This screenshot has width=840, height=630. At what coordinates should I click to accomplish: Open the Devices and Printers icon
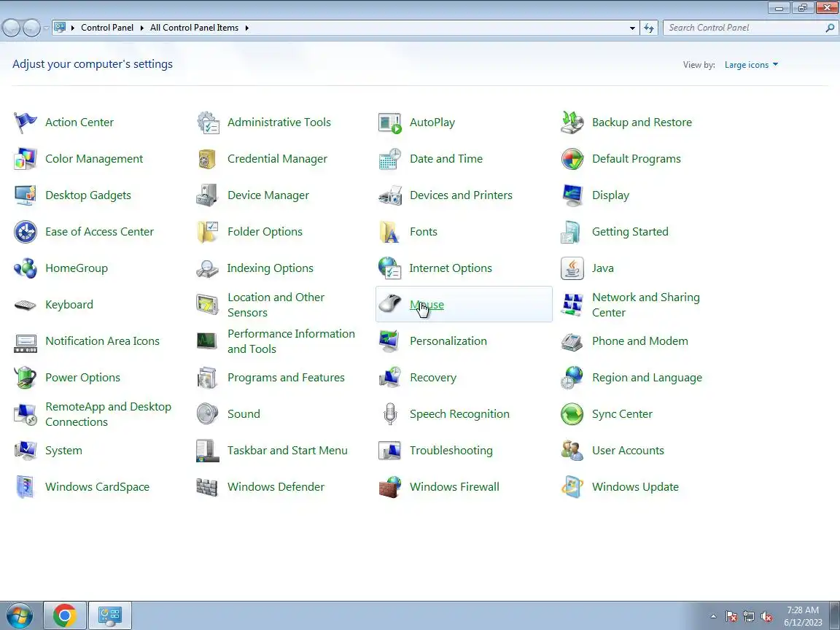pyautogui.click(x=389, y=195)
